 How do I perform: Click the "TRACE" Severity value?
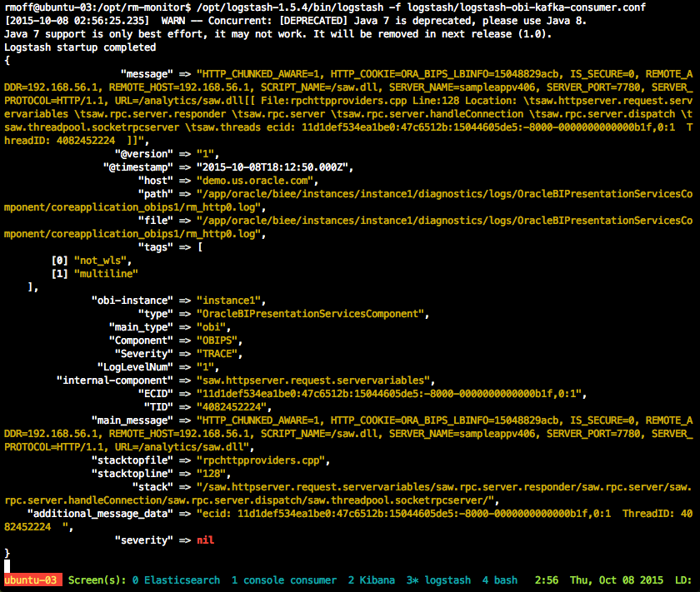click(x=222, y=353)
